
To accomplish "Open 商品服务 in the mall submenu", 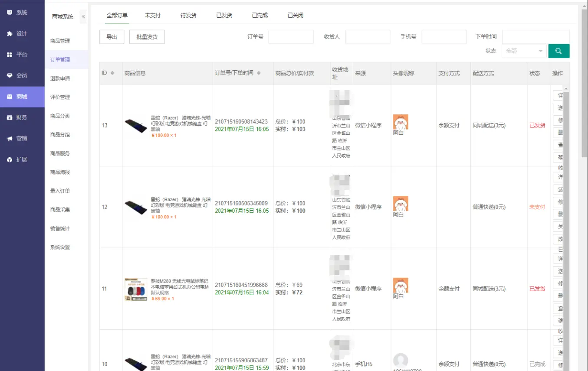I will 60,153.
